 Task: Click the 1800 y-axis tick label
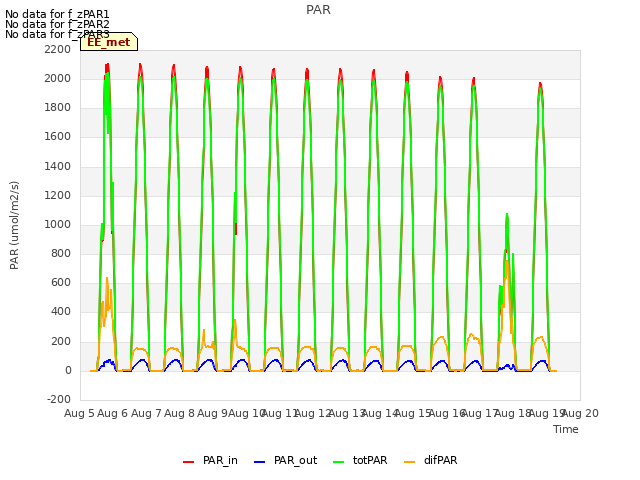58,108
